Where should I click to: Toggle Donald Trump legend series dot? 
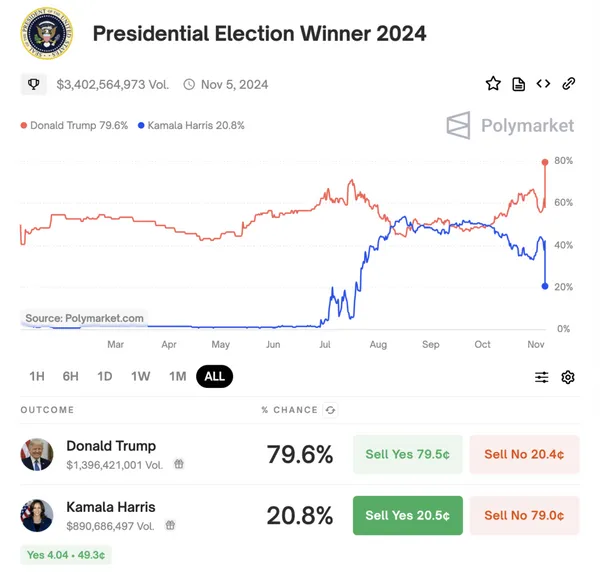pyautogui.click(x=24, y=126)
